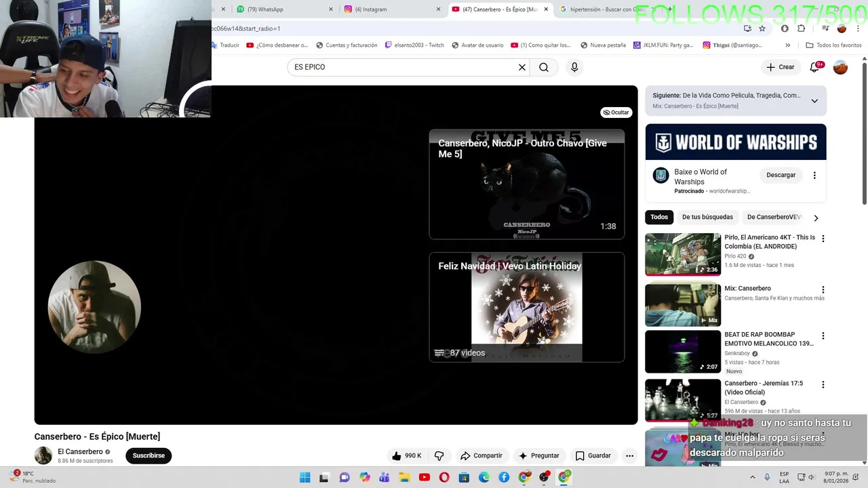Screen dimensions: 868x488
Task: Open the Beat de Rap Boombap thumbnail
Action: click(683, 351)
